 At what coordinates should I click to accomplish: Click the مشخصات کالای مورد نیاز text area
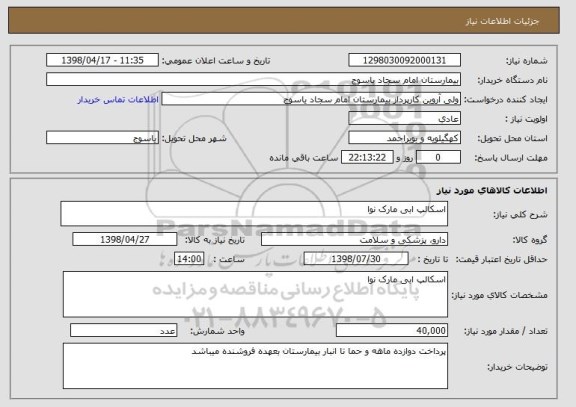tap(255, 294)
